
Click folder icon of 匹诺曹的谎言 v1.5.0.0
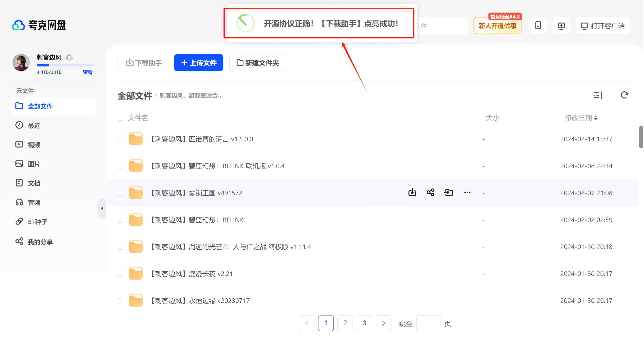coord(136,139)
